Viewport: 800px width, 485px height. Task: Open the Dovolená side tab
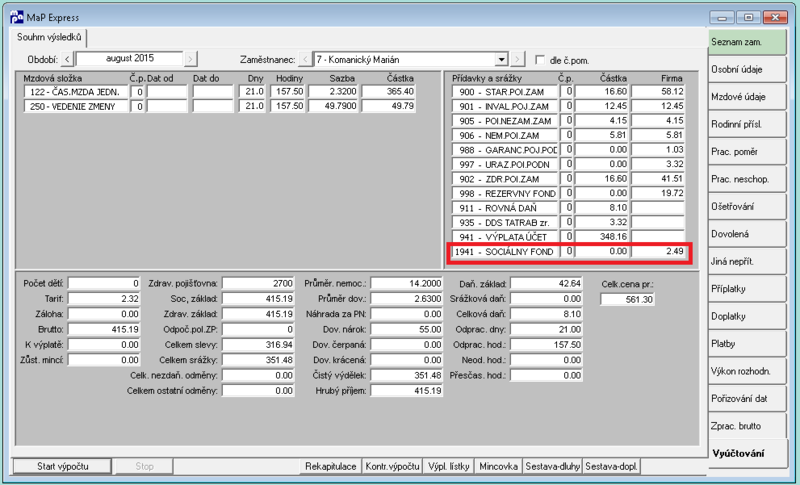tap(747, 234)
